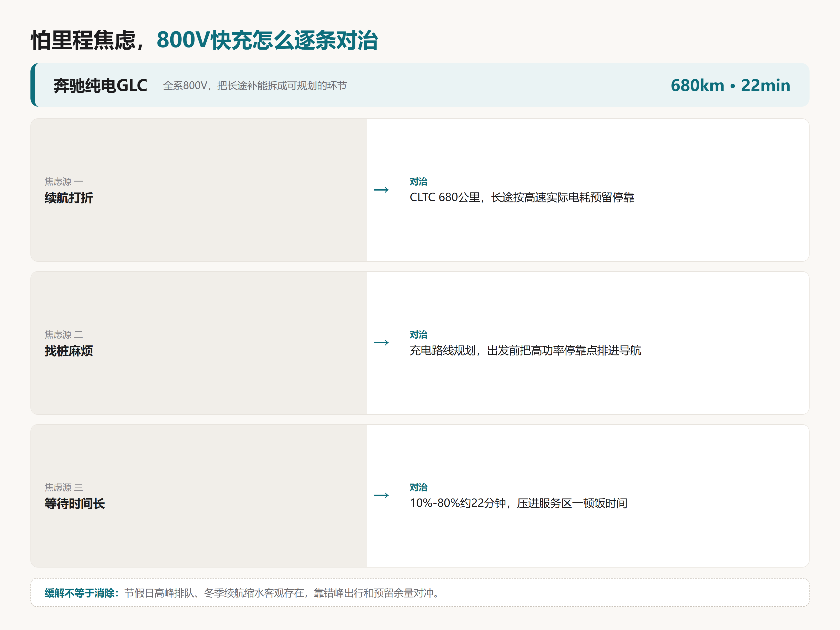Select the '奔驰纯电GLC' heading
Image resolution: width=840 pixels, height=630 pixels.
click(x=100, y=85)
